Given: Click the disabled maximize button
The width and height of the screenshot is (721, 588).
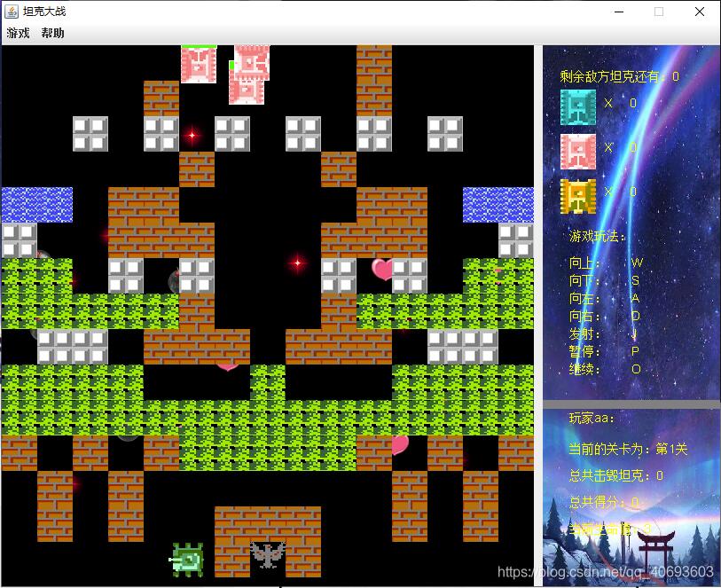Looking at the screenshot, I should (658, 12).
